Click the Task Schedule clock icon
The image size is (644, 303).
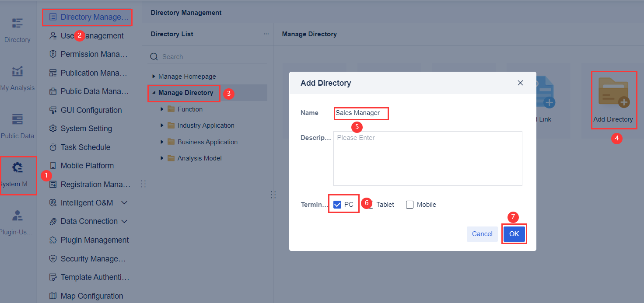pos(53,147)
